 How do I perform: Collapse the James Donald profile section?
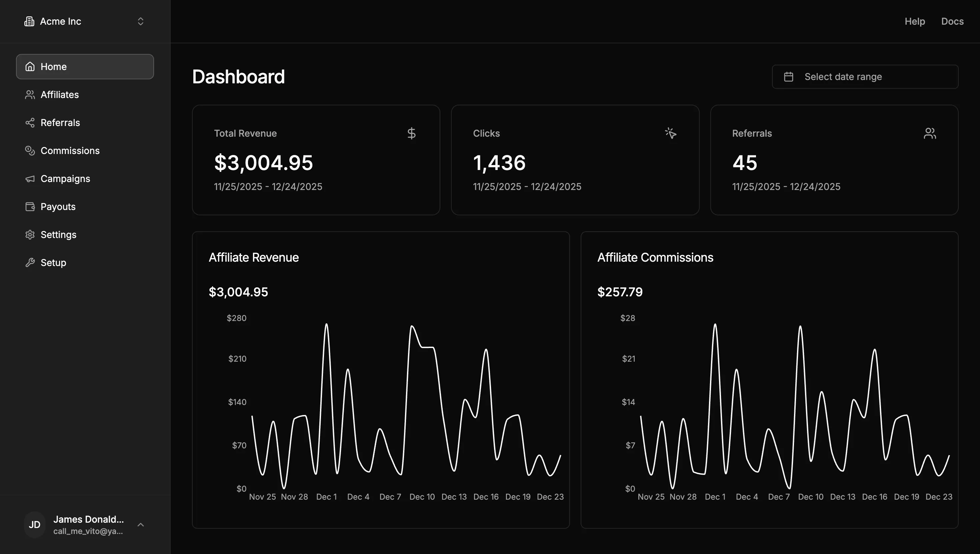(x=141, y=524)
